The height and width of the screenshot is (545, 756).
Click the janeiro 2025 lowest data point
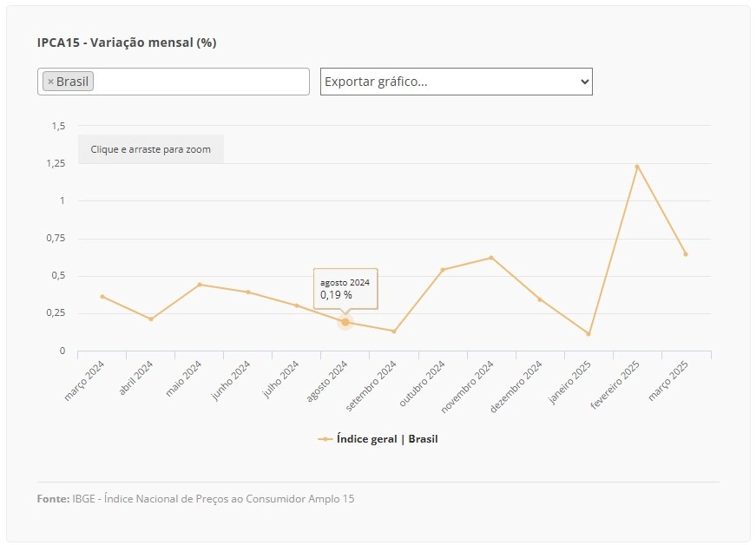[x=588, y=333]
